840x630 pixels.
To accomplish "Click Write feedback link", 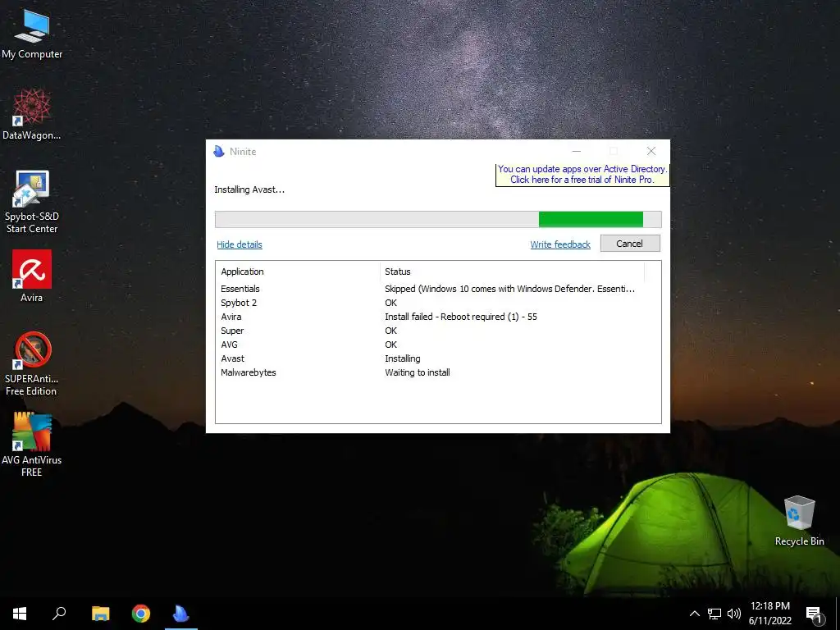I will coord(560,244).
